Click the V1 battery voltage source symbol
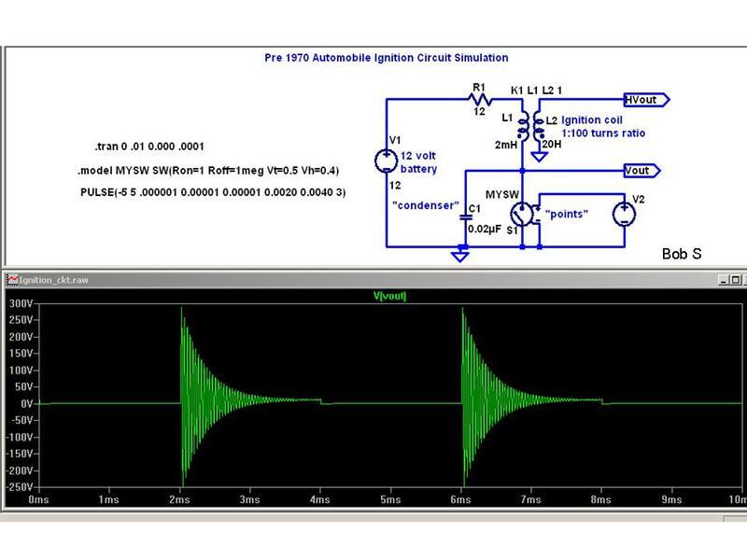This screenshot has width=747, height=560. point(387,161)
